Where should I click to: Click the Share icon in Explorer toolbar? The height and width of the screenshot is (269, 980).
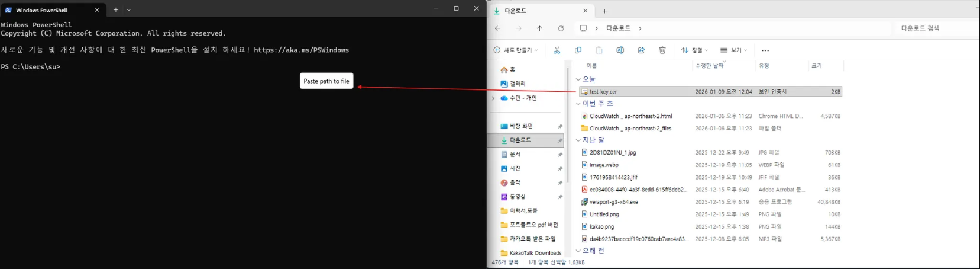click(641, 50)
